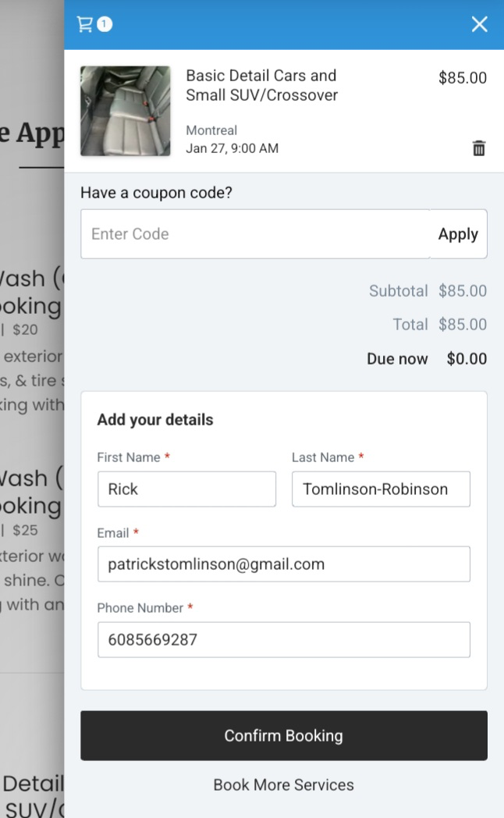Apply the coupon code
This screenshot has width=504, height=818.
click(x=458, y=233)
